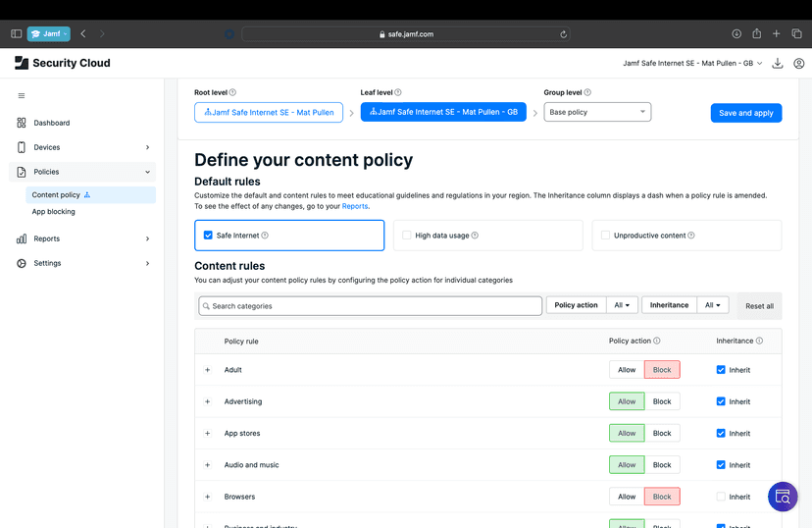Enable Inherit checkbox for Browsers
Image resolution: width=812 pixels, height=528 pixels.
click(x=721, y=497)
